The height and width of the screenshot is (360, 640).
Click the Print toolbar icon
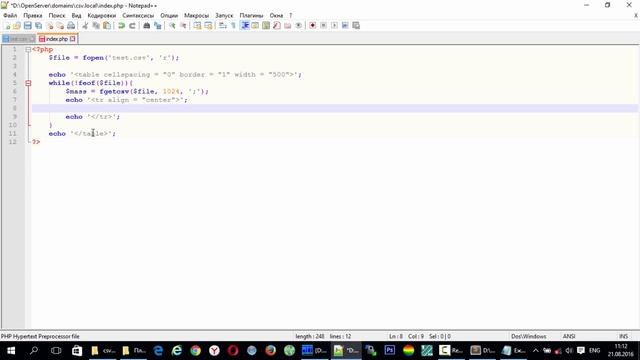point(71,26)
